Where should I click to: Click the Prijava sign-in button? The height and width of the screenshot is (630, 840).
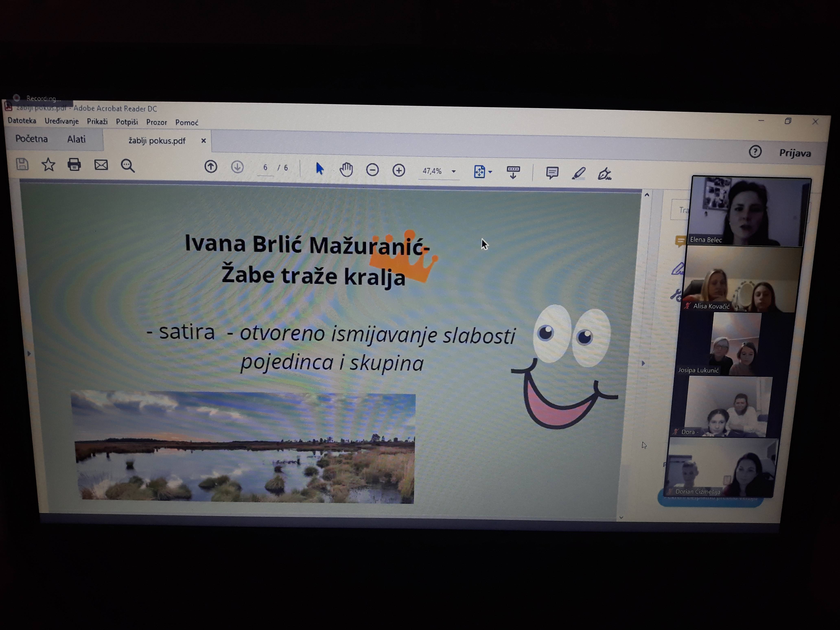pos(795,153)
